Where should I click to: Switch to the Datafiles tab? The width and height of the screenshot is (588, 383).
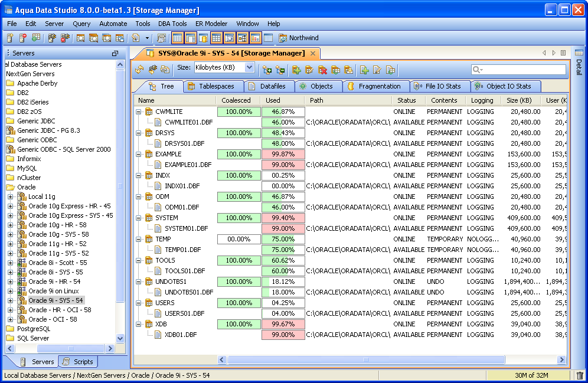coord(268,86)
